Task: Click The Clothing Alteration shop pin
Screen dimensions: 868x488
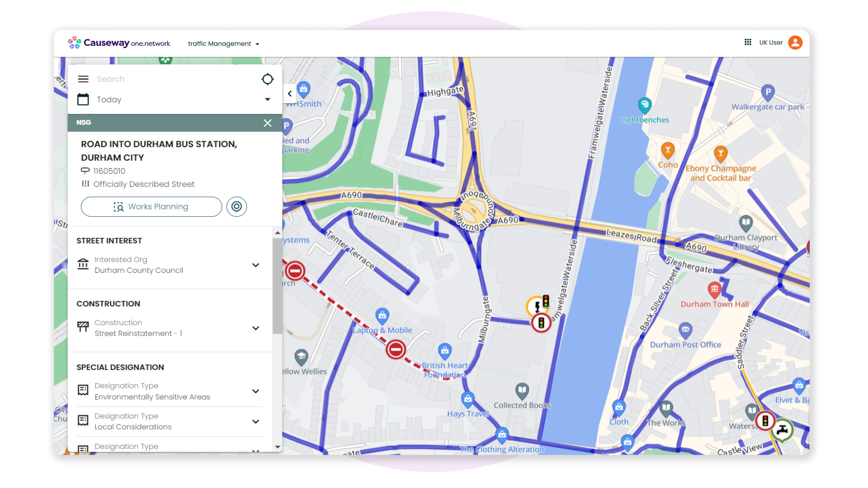Action: pyautogui.click(x=502, y=435)
